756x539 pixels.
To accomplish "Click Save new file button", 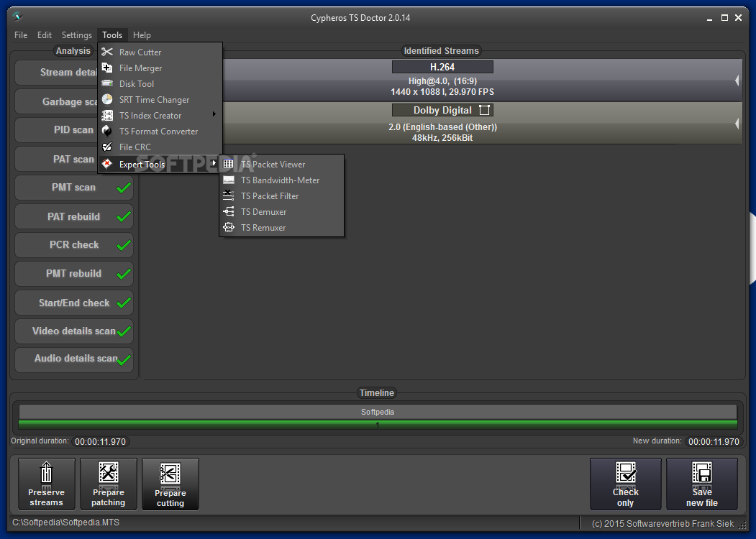I will point(702,484).
